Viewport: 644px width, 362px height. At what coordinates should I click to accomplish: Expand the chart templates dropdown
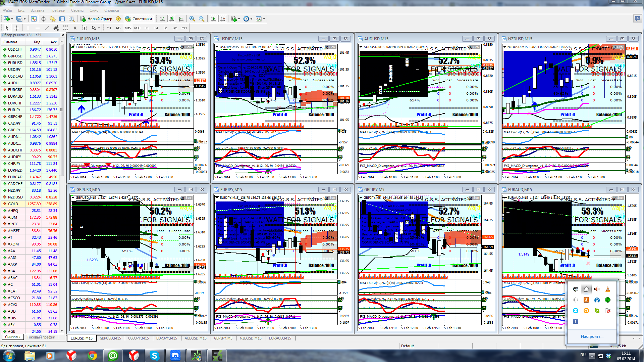[x=264, y=19]
